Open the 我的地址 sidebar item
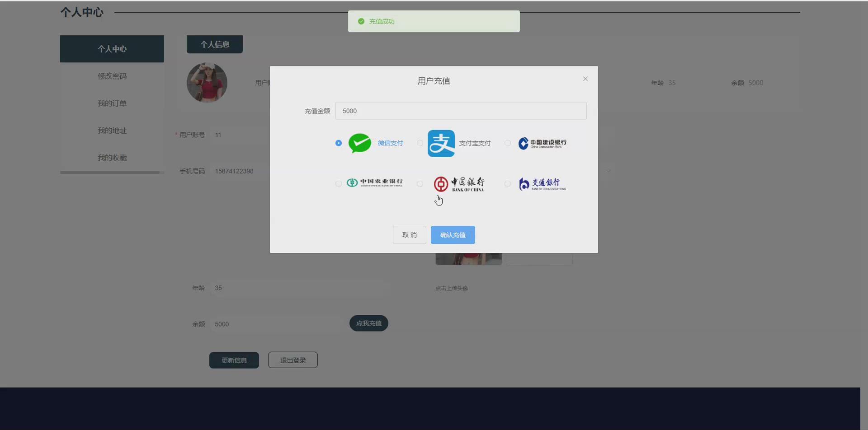 point(112,130)
